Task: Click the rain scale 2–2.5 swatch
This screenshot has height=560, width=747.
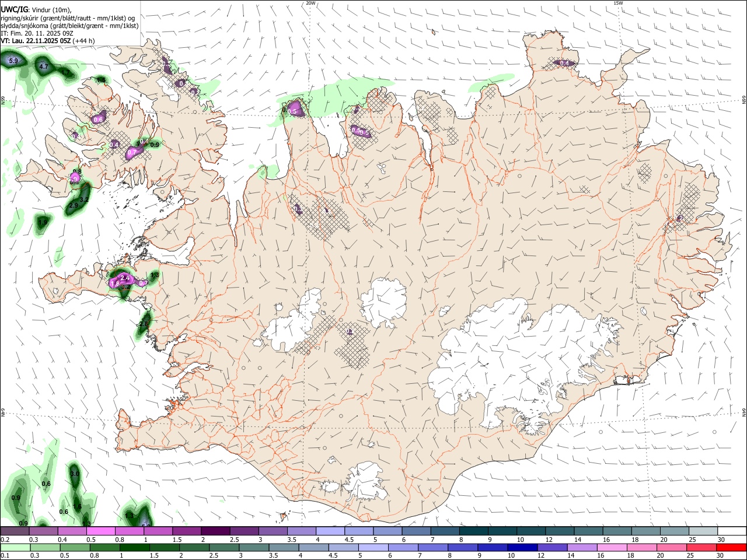Action: pos(194,548)
